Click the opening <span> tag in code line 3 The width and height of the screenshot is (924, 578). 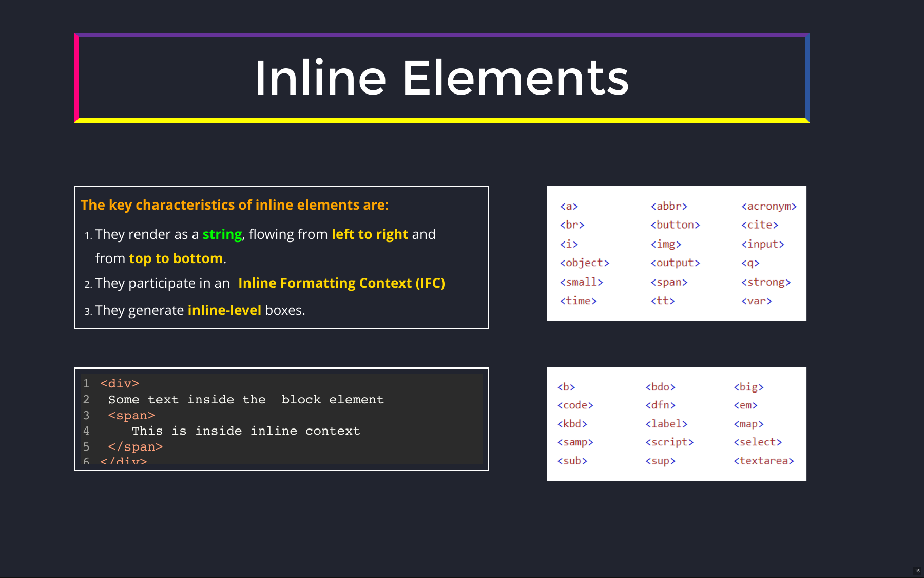131,415
